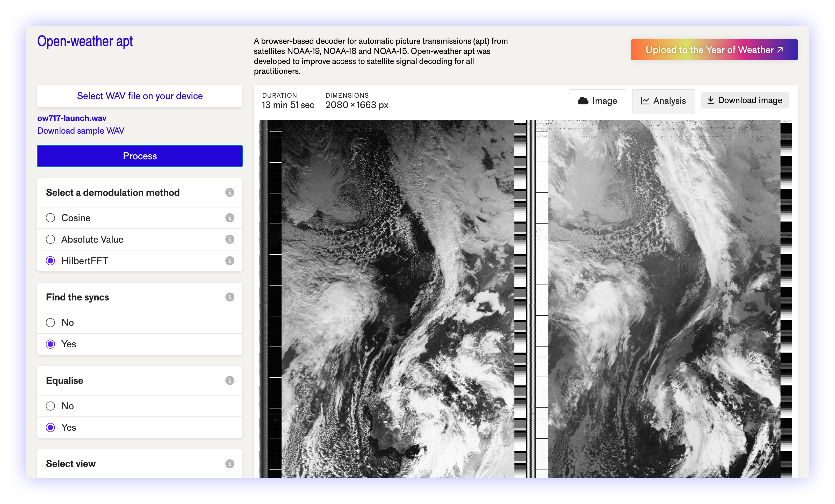The width and height of the screenshot is (835, 504).
Task: Click ow717-launch.wav filename
Action: pos(71,118)
